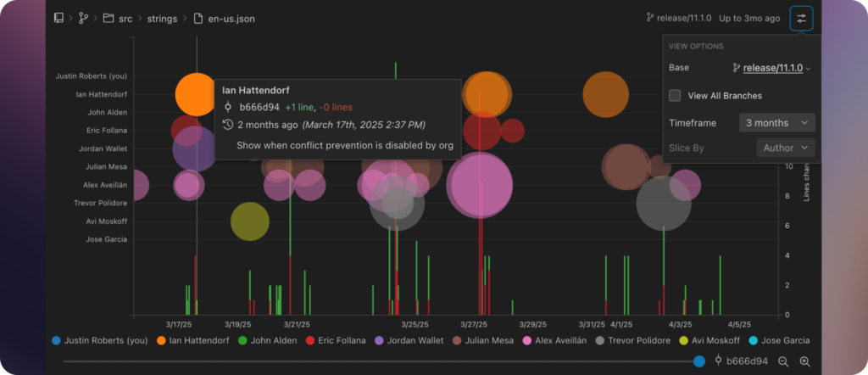Click the src folder icon

[108, 19]
